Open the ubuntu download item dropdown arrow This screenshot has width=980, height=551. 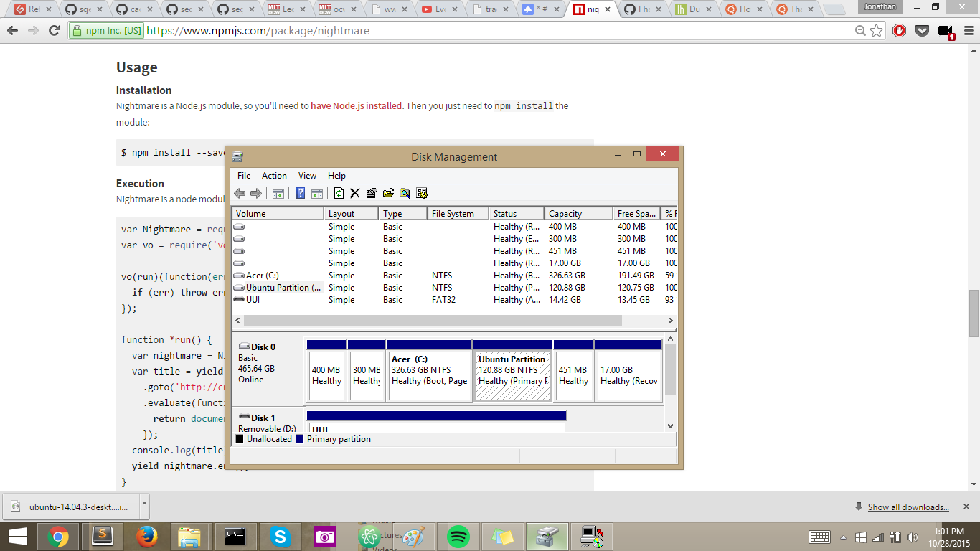[144, 504]
